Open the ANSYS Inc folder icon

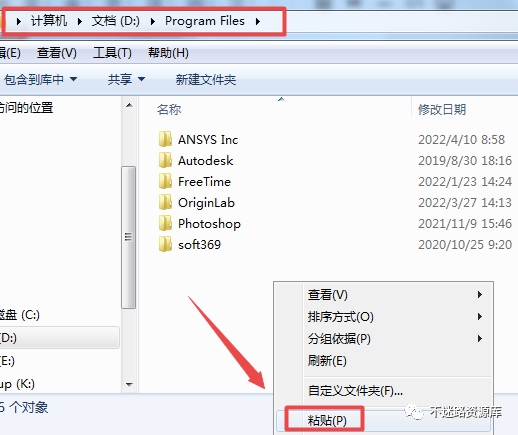point(165,139)
